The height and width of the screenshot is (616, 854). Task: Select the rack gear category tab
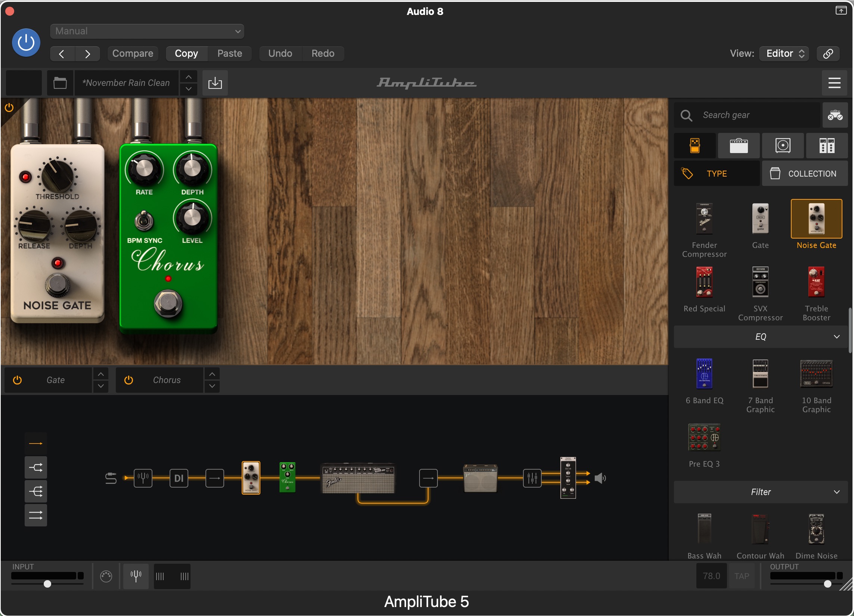pos(827,146)
